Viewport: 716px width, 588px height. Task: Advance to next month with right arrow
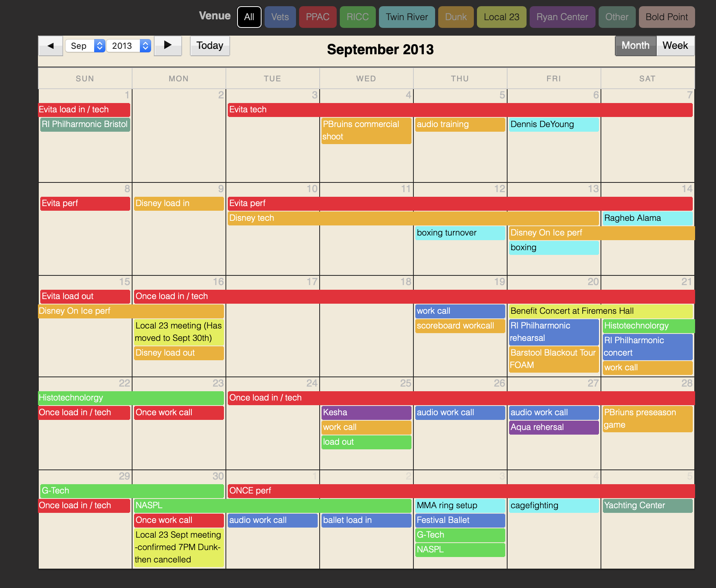[x=168, y=46]
